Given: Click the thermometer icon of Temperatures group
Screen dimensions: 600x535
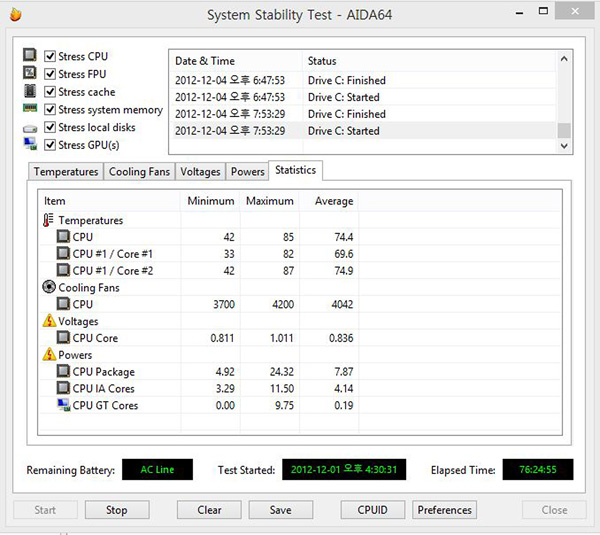Looking at the screenshot, I should 48,220.
